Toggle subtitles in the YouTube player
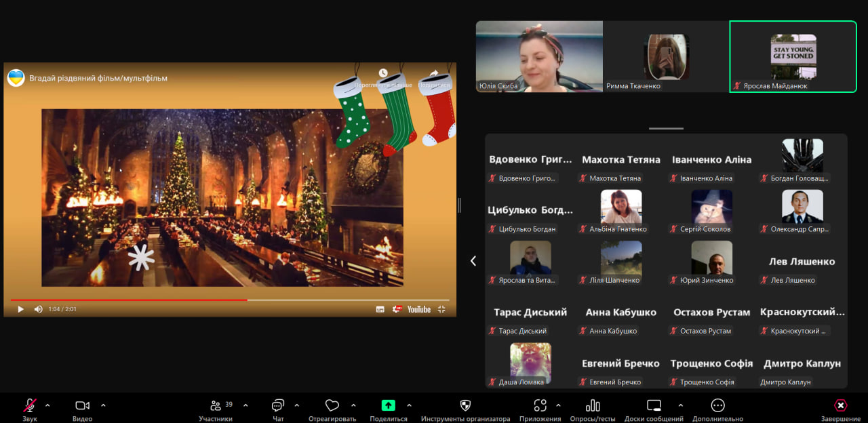868x423 pixels. pyautogui.click(x=380, y=309)
